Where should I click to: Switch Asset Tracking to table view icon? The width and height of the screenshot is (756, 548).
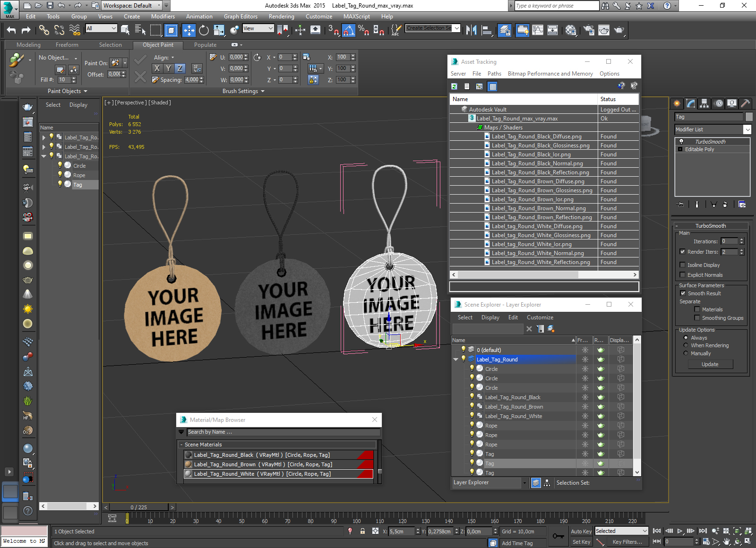493,86
